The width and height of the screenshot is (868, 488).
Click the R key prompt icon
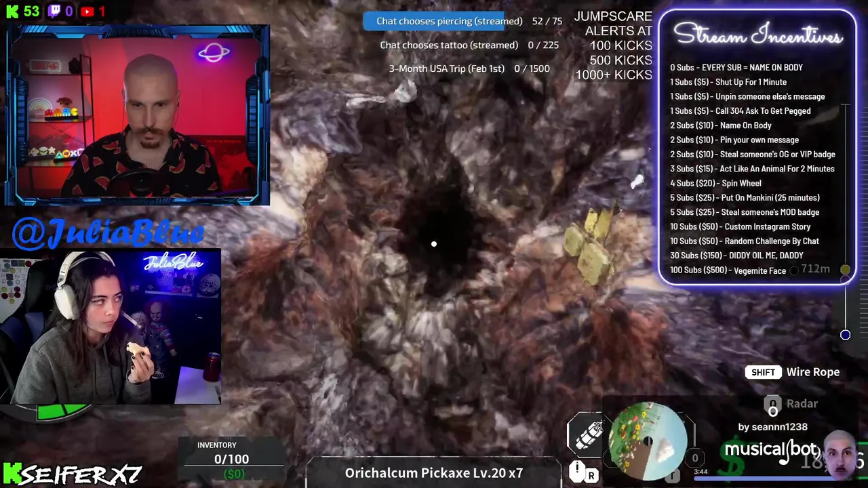pos(591,476)
